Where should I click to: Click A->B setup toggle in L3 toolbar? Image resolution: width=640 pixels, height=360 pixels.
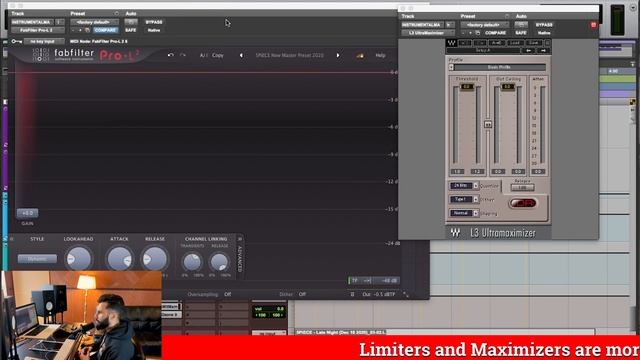pyautogui.click(x=496, y=42)
